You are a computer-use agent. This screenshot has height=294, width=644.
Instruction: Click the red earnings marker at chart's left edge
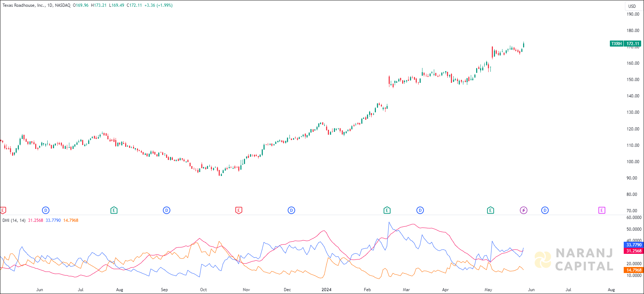[x=3, y=210]
